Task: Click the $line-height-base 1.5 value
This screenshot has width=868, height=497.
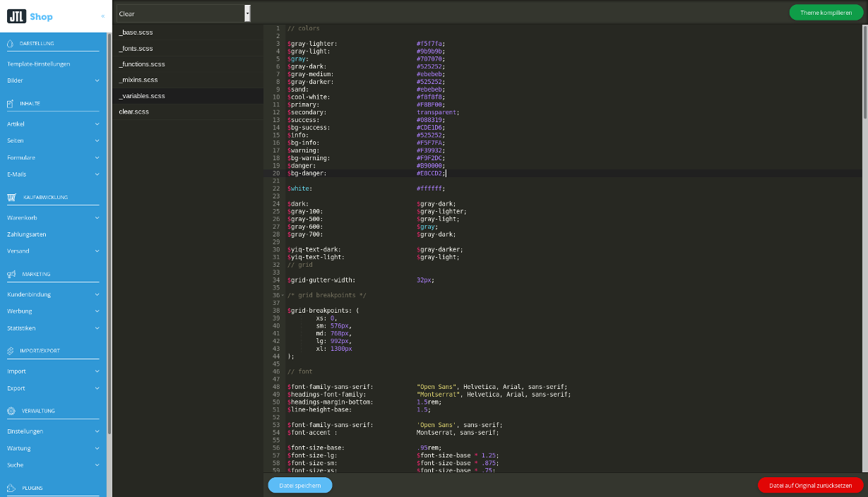Action: coord(422,409)
